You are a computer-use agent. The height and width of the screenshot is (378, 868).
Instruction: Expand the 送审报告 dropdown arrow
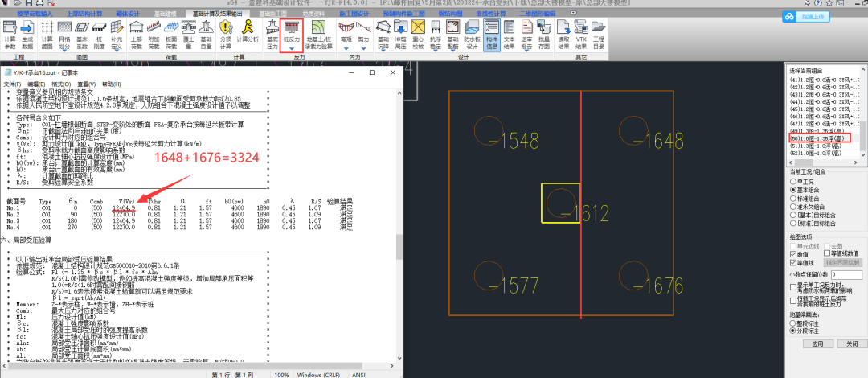pos(527,49)
